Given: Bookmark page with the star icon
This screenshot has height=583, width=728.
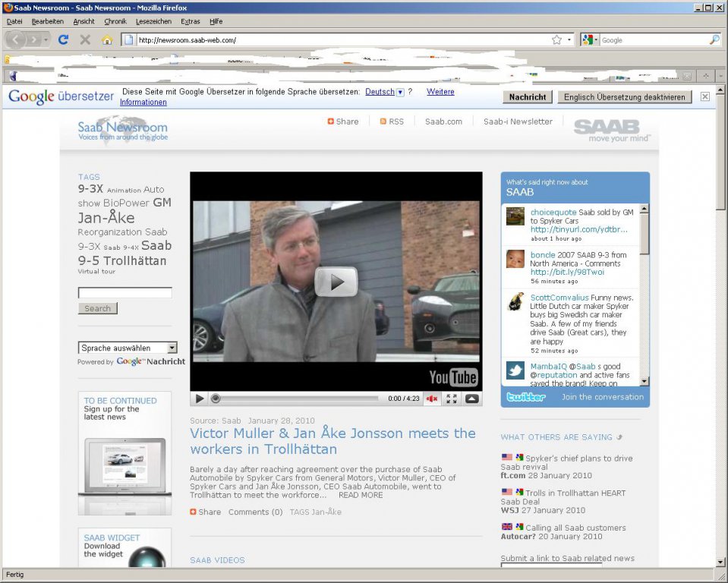Looking at the screenshot, I should (556, 40).
